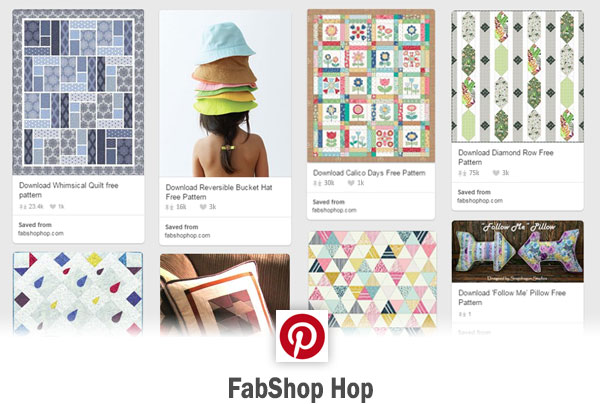This screenshot has height=404, width=600.
Task: Follow the fabshophop.com link under Calico Days
Action: point(334,210)
